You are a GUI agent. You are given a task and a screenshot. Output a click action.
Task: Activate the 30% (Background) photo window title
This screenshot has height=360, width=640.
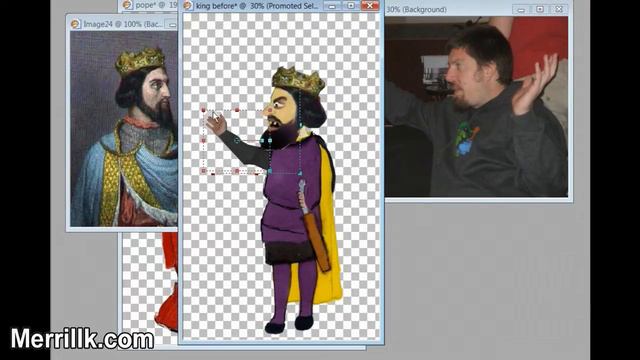(416, 9)
